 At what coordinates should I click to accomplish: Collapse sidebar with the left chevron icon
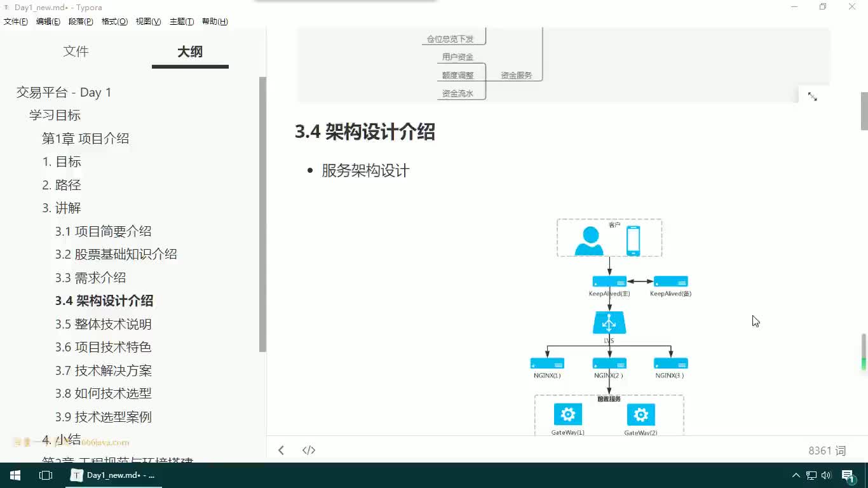point(281,450)
